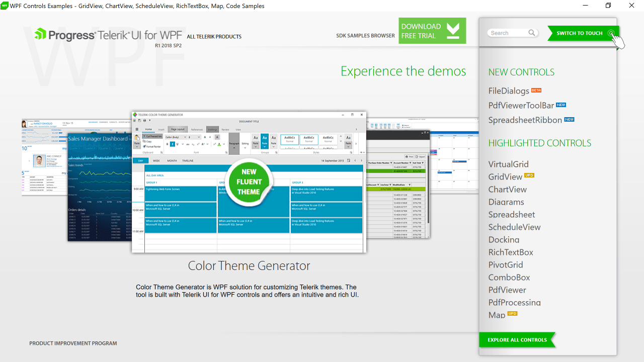The width and height of the screenshot is (644, 362).
Task: Select the Nancy Davolio CRM thumbnail
Action: [44, 157]
